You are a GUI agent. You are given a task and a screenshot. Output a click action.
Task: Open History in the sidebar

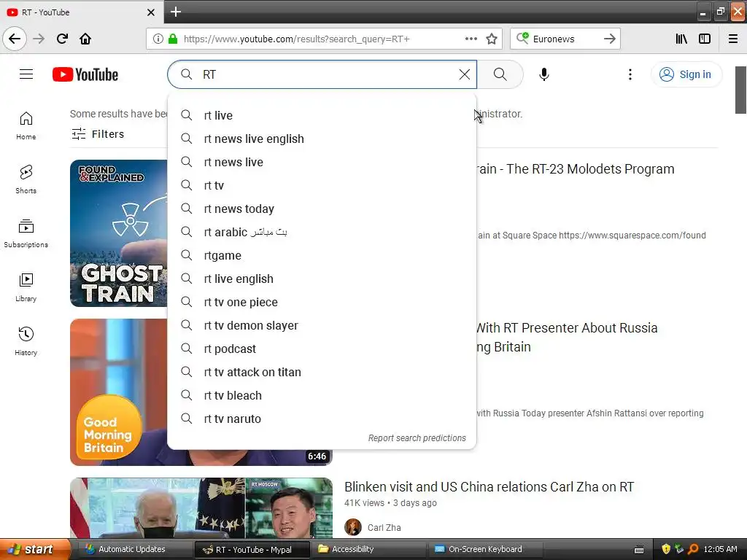(x=26, y=341)
